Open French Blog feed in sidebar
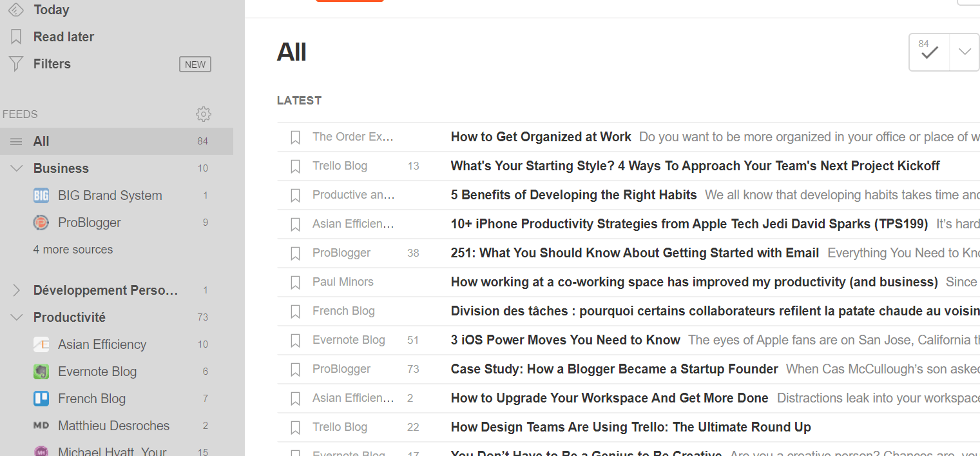Image resolution: width=980 pixels, height=456 pixels. tap(91, 399)
